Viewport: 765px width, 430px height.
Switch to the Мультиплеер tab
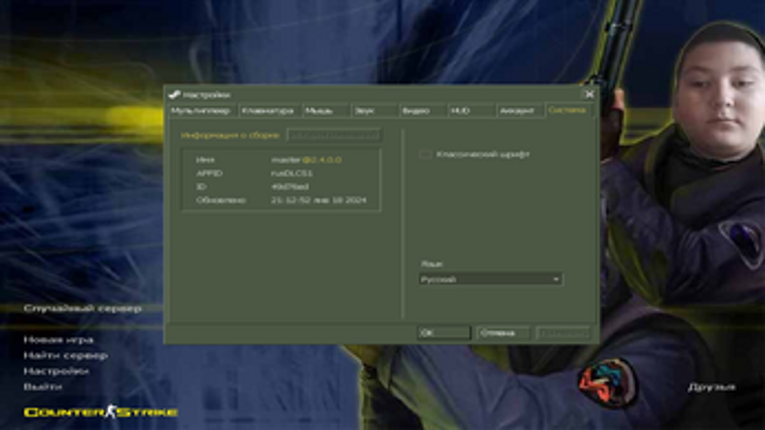click(202, 111)
